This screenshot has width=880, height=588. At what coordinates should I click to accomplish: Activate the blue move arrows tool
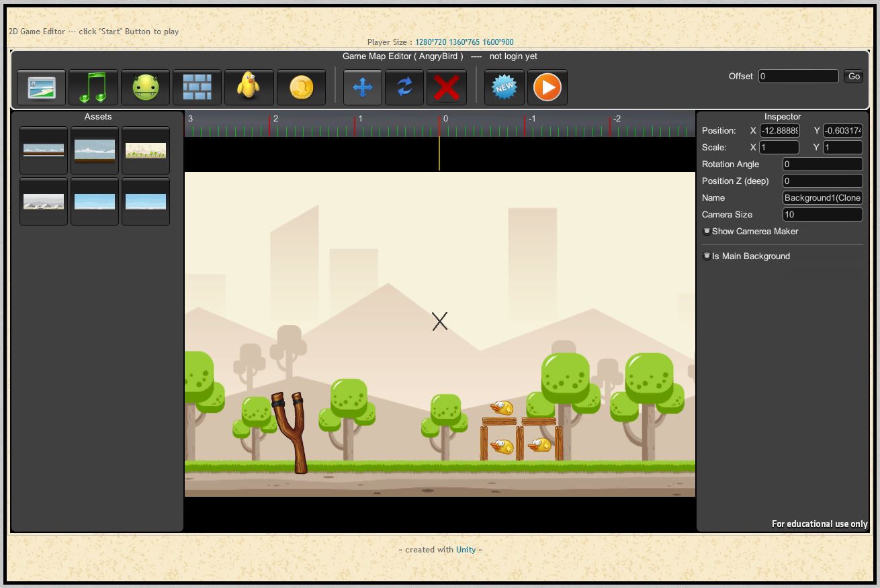363,88
